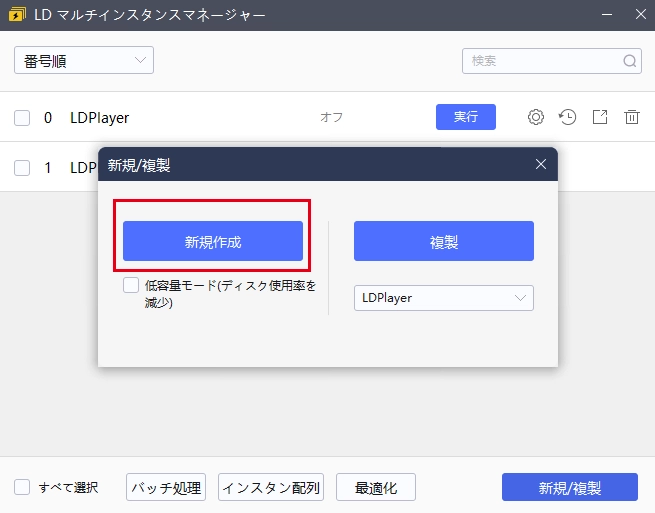Select the LDPlayer name in row 0
This screenshot has width=655, height=513.
[x=99, y=118]
